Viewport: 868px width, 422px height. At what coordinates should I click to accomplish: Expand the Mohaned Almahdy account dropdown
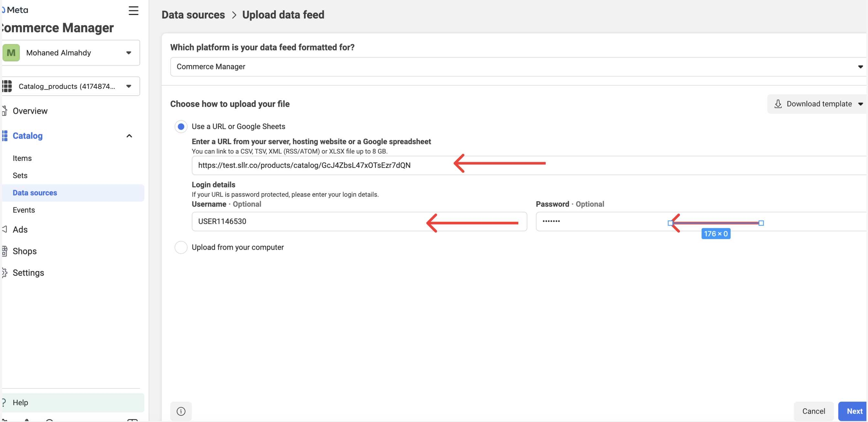click(x=128, y=53)
